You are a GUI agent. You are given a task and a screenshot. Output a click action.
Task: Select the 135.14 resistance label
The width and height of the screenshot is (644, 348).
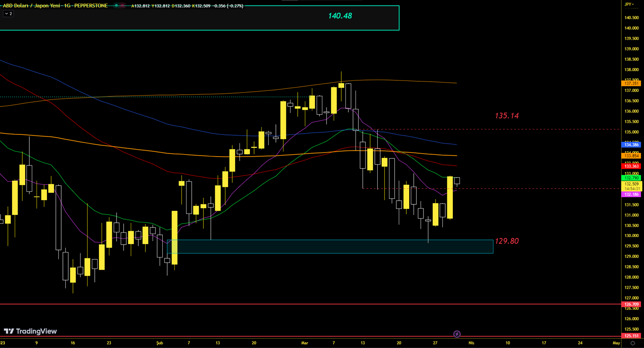pos(506,116)
